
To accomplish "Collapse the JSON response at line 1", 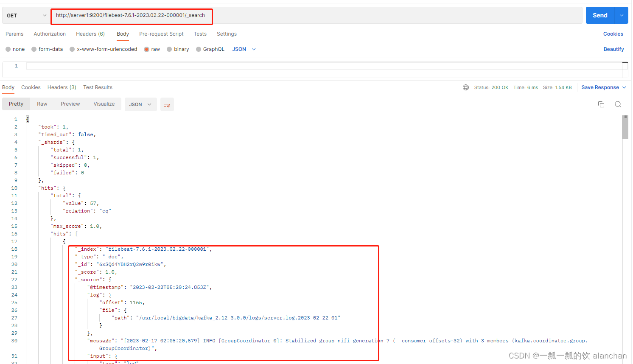I will coord(27,119).
